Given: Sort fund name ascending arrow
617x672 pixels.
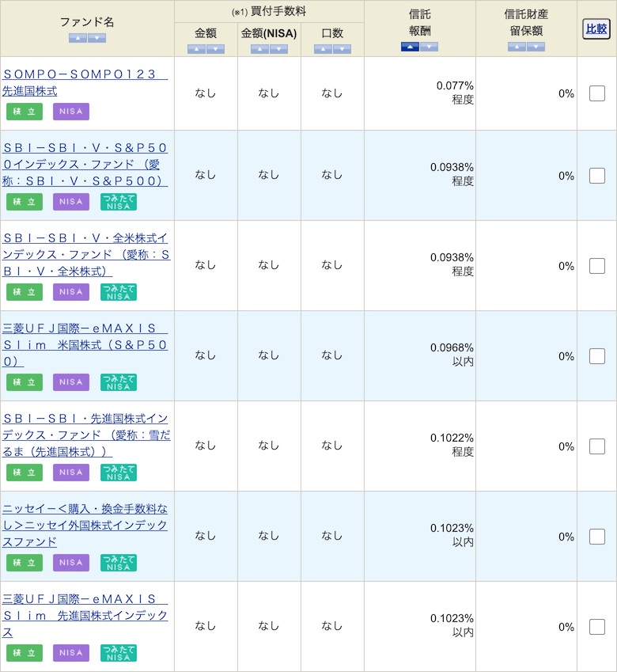Looking at the screenshot, I should tap(78, 39).
